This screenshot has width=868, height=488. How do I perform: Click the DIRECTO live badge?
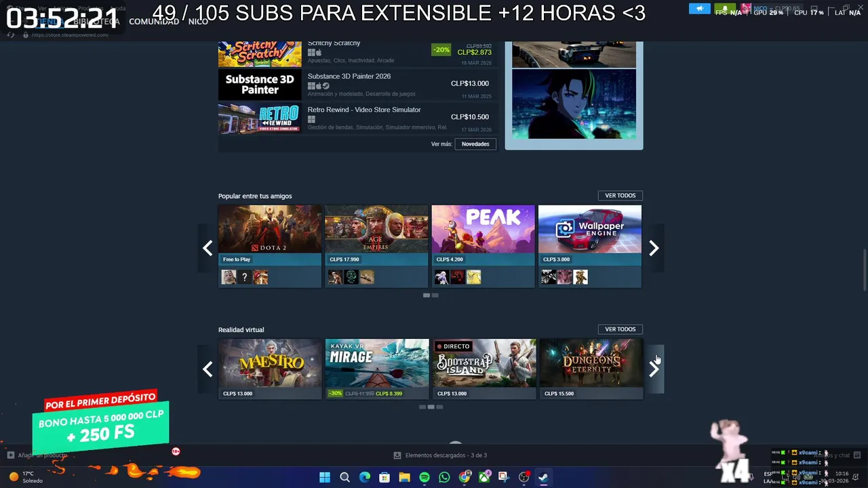click(x=453, y=346)
